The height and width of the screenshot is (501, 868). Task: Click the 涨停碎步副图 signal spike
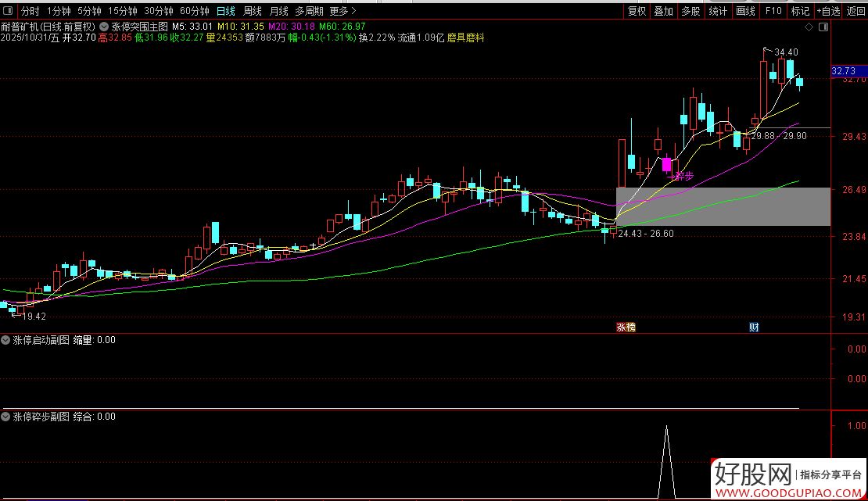tap(666, 462)
